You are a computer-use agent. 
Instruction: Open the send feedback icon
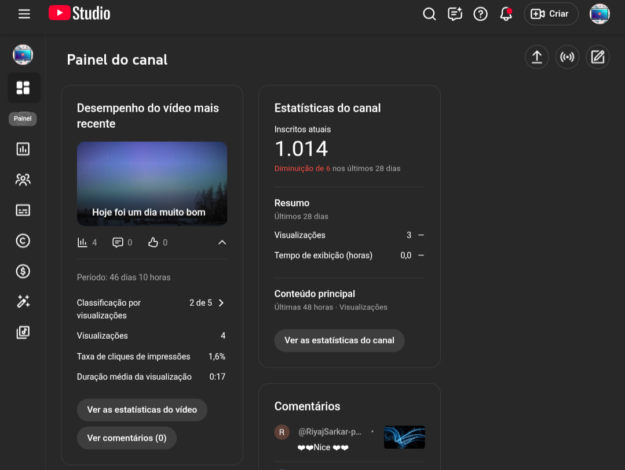tap(455, 14)
